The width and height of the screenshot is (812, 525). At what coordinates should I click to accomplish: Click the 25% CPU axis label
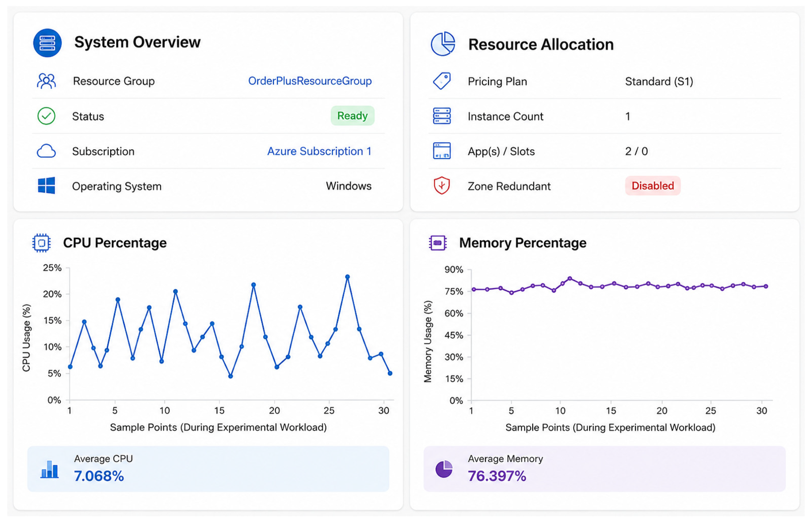coord(52,268)
